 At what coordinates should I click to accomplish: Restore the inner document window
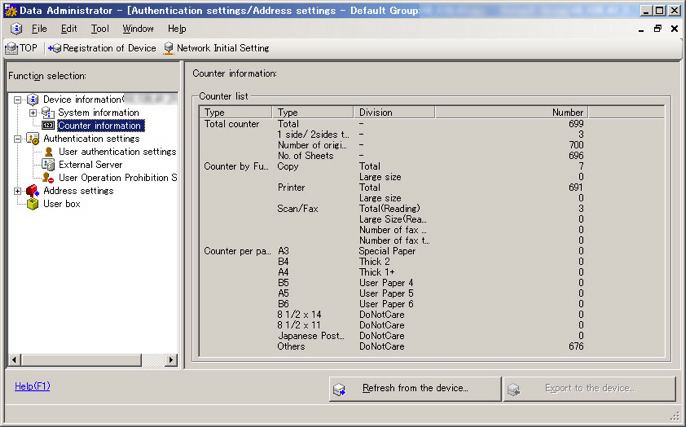(658, 29)
